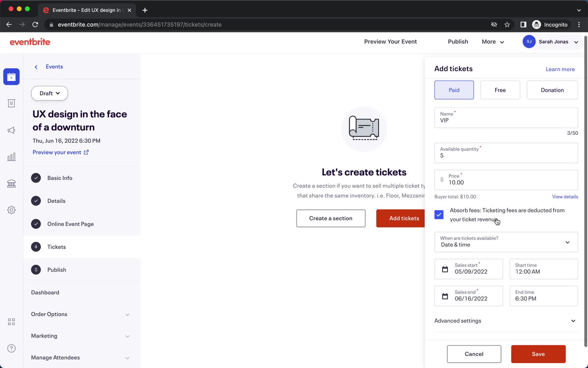Close the Eventbrite browser tab
Screen dimensions: 588x368
click(130, 10)
